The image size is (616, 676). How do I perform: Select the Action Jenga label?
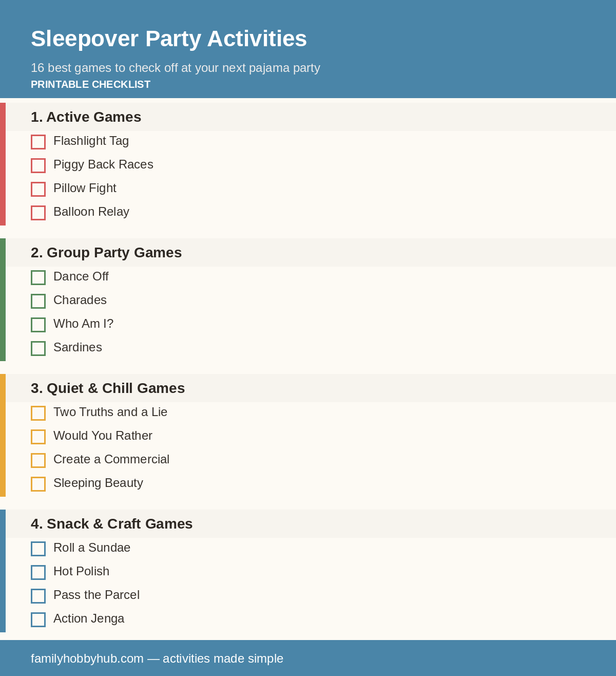[x=89, y=618]
